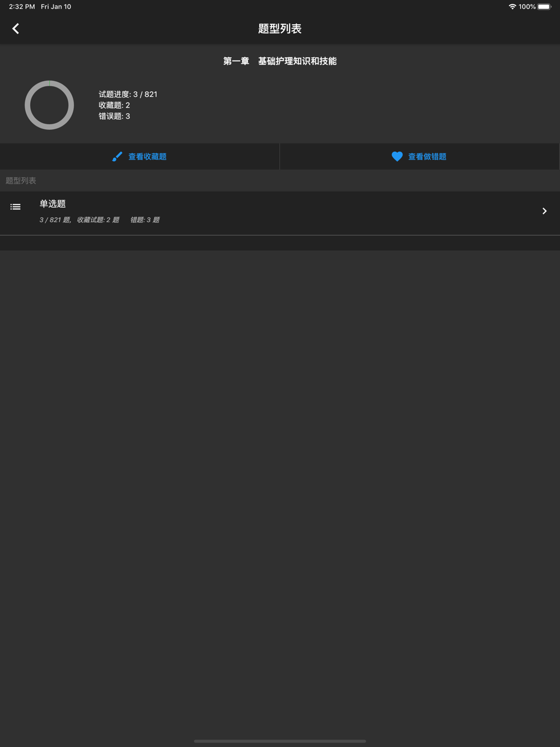Screen dimensions: 560x747
Task: Tap the home indicator bar at screen bottom
Action: tap(280, 741)
